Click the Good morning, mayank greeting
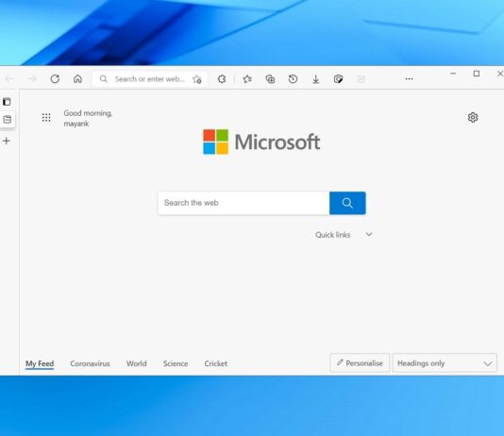504x436 pixels. 88,118
